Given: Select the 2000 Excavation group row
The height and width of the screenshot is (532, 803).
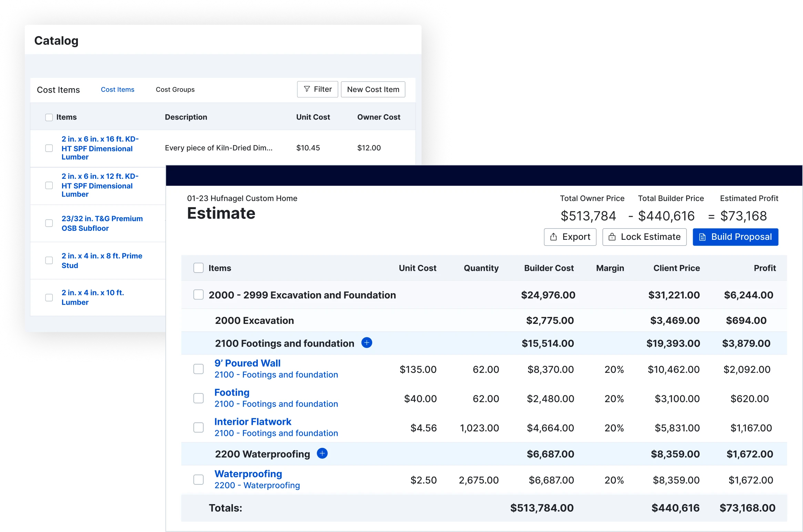Looking at the screenshot, I should 484,320.
